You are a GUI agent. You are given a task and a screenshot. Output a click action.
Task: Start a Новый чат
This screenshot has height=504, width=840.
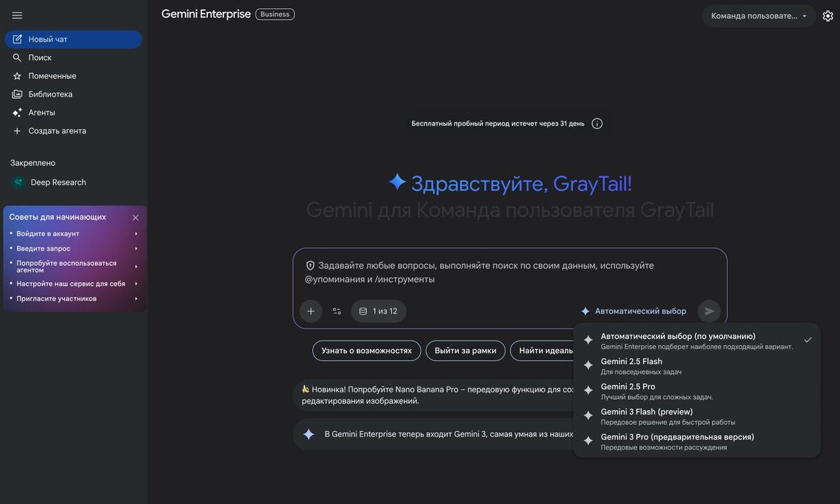pos(73,39)
